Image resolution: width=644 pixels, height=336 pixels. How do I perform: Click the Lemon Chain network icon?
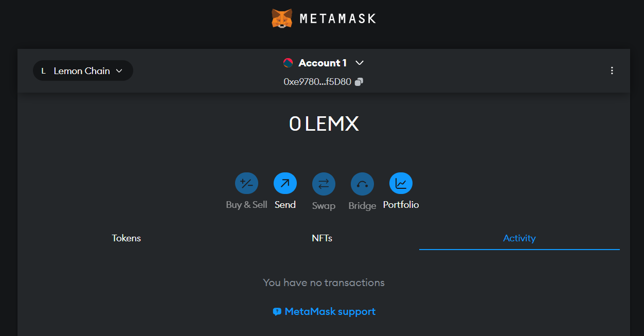tap(43, 70)
